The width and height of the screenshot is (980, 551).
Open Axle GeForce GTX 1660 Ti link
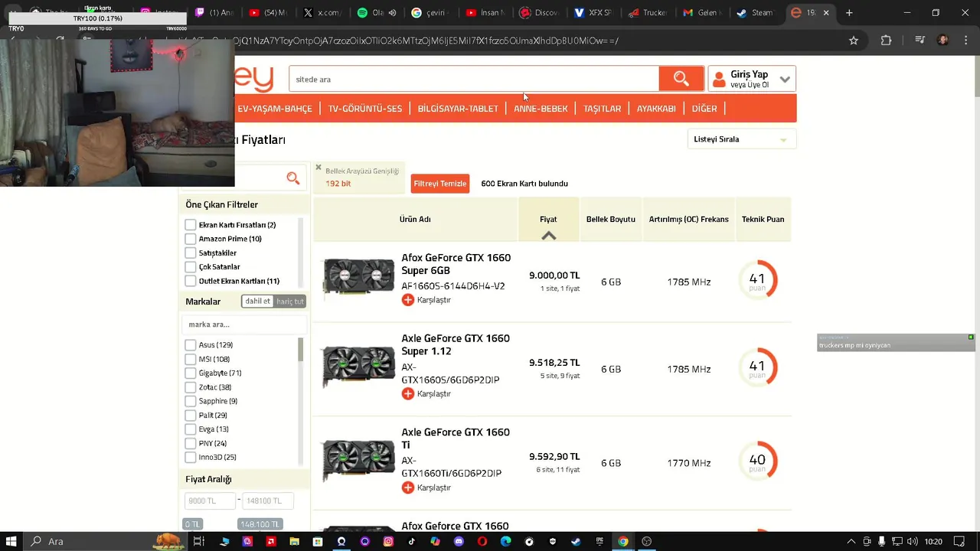coord(456,439)
